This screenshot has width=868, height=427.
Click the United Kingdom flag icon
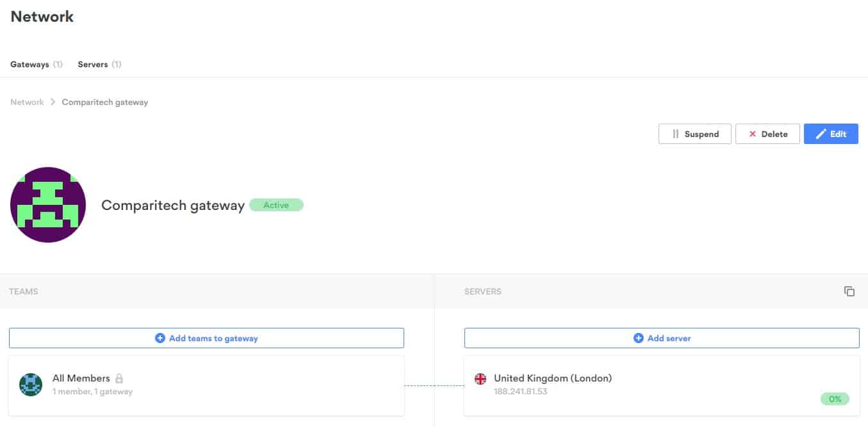(480, 378)
